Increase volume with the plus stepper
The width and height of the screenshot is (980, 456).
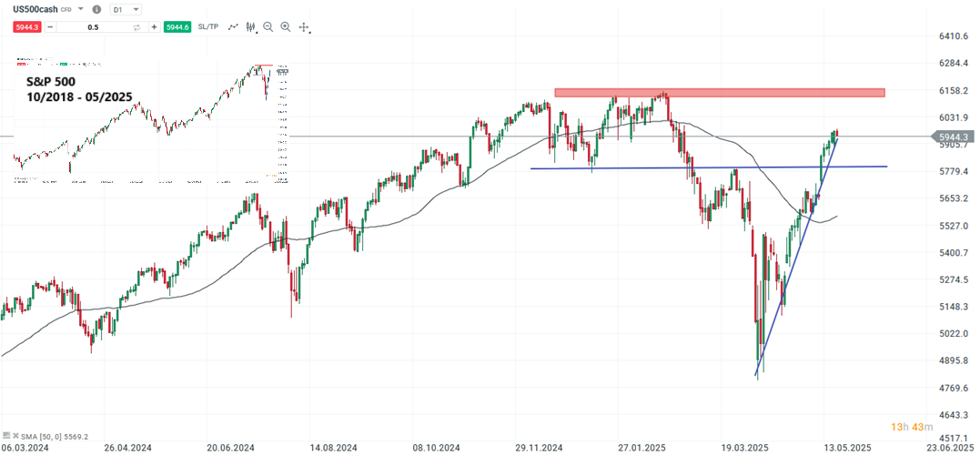click(154, 27)
